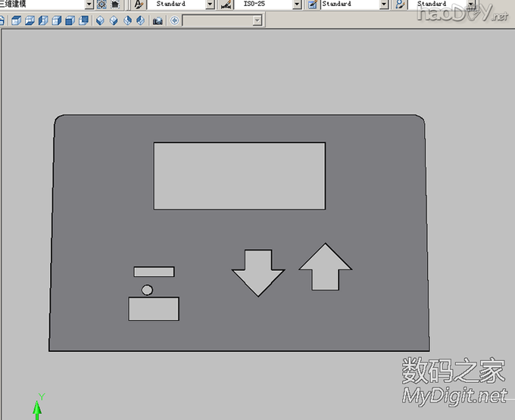Open the Text Style manager icon
The height and width of the screenshot is (420, 515).
tap(139, 5)
